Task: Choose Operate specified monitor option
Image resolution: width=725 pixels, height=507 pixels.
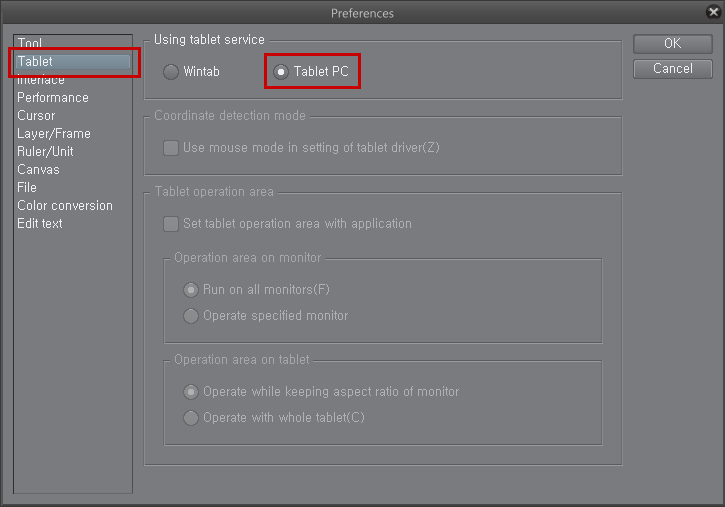Action: [x=191, y=316]
